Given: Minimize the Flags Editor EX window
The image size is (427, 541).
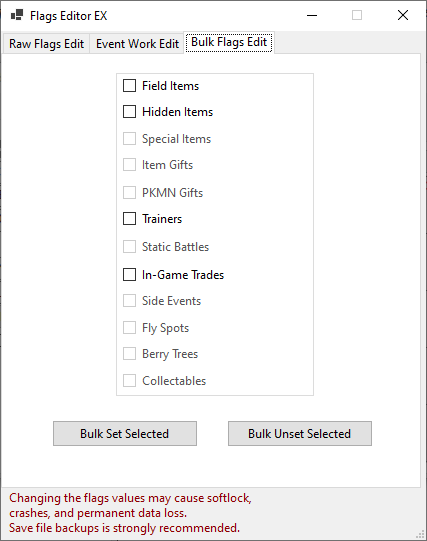Looking at the screenshot, I should point(312,16).
